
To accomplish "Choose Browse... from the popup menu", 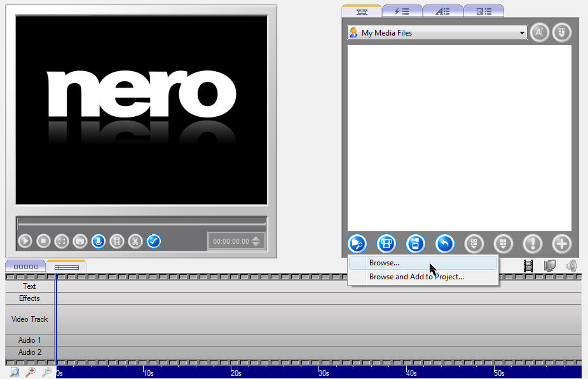I will (x=423, y=263).
